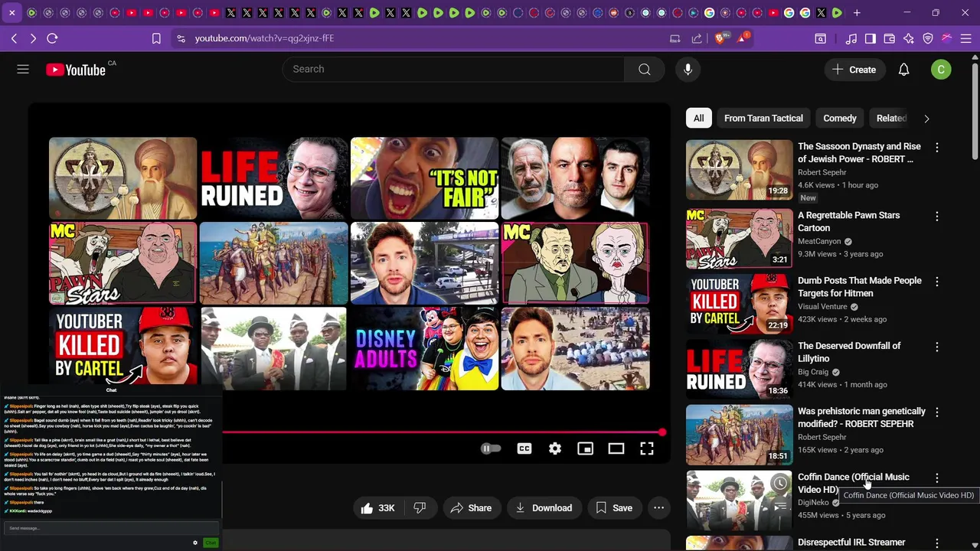This screenshot has width=980, height=551.
Task: Open options for Dumb Posts Made People Targets
Action: coord(936,282)
